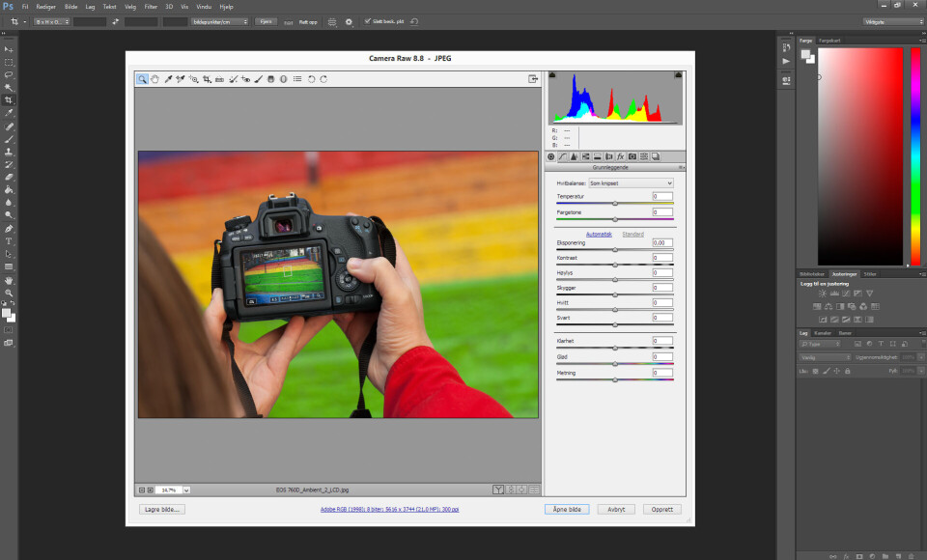The width and height of the screenshot is (927, 560).
Task: Select the Red Eye Removal tool
Action: [x=245, y=79]
